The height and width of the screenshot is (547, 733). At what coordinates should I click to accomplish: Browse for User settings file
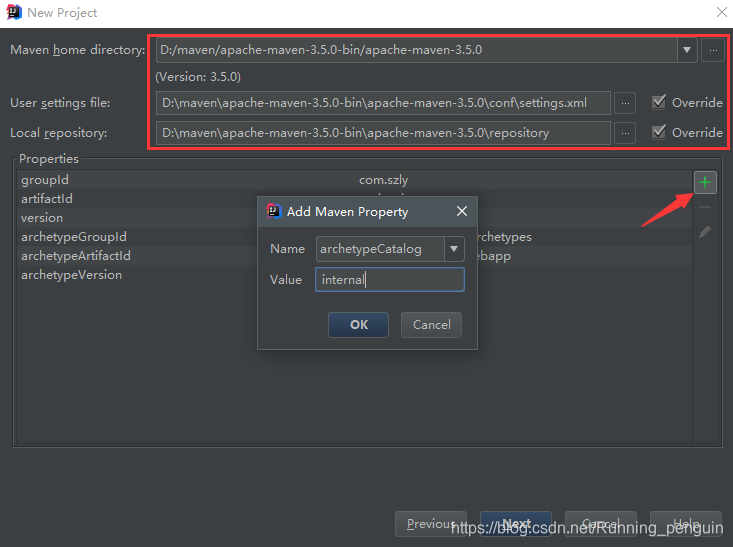(625, 103)
